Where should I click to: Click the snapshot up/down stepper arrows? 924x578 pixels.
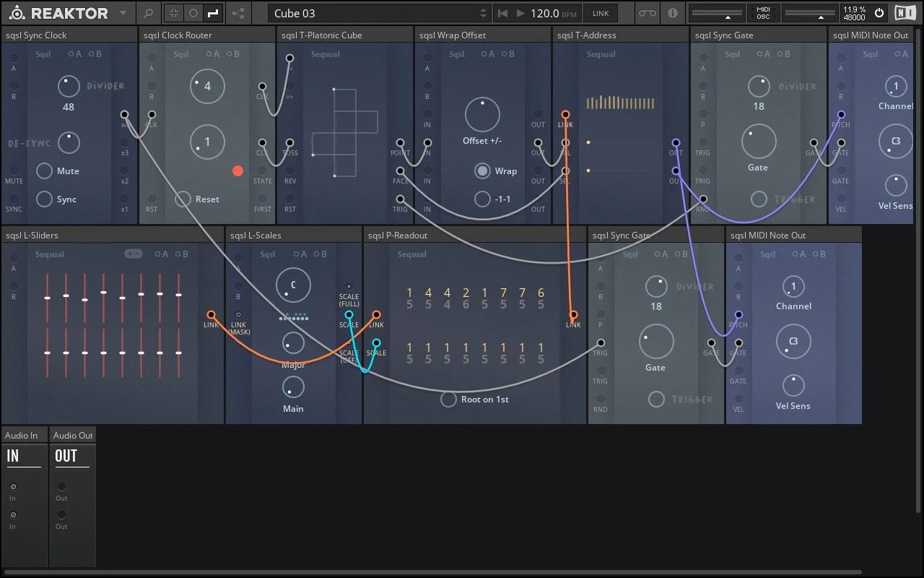(x=484, y=13)
